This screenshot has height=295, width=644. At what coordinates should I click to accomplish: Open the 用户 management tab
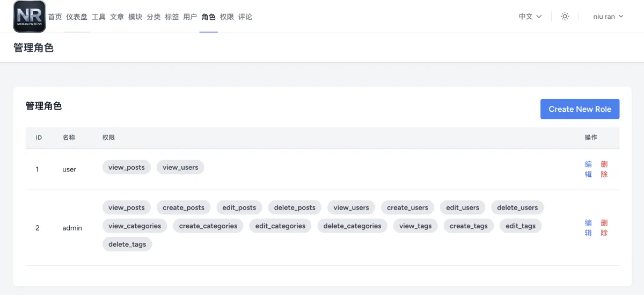(190, 17)
